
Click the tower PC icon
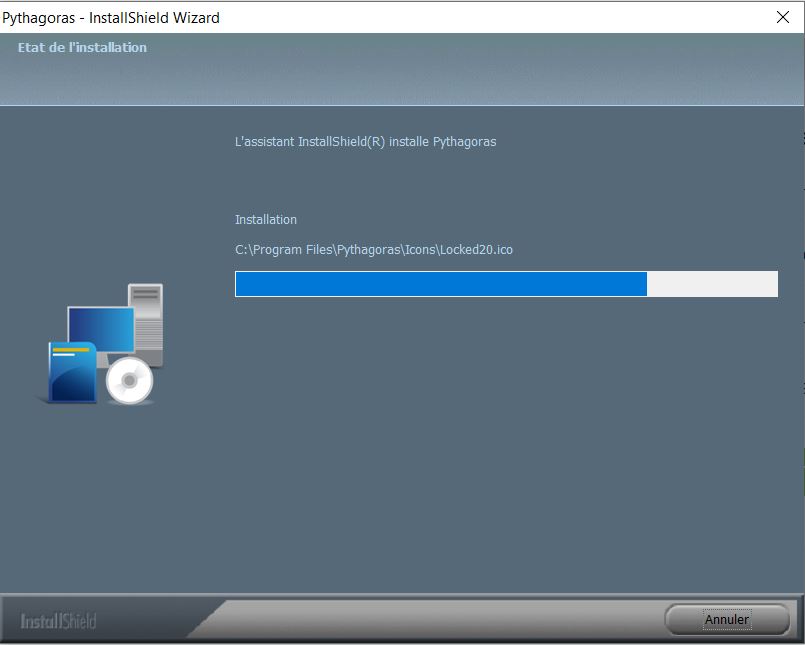[146, 324]
